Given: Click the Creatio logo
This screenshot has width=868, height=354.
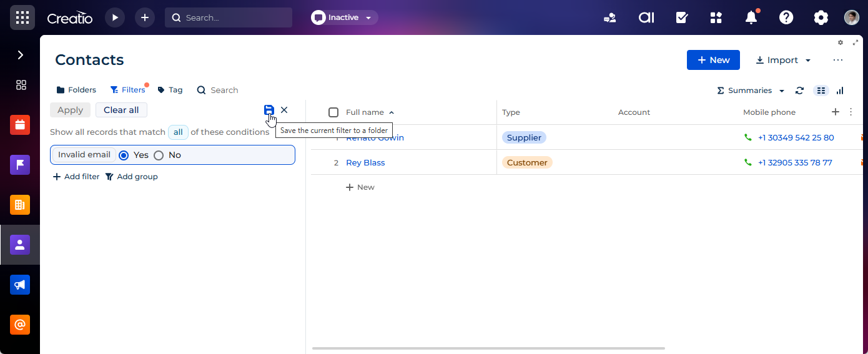Looking at the screenshot, I should [x=70, y=18].
